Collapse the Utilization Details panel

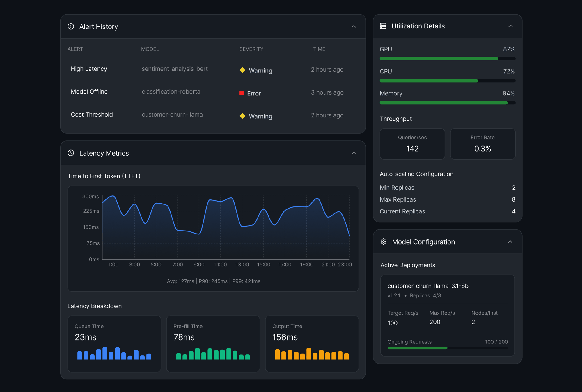[x=511, y=26]
